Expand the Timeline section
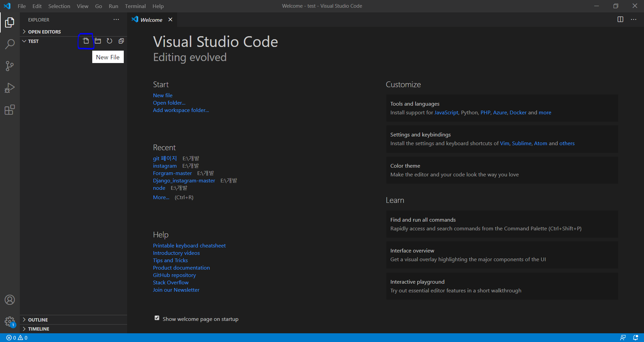 73,329
